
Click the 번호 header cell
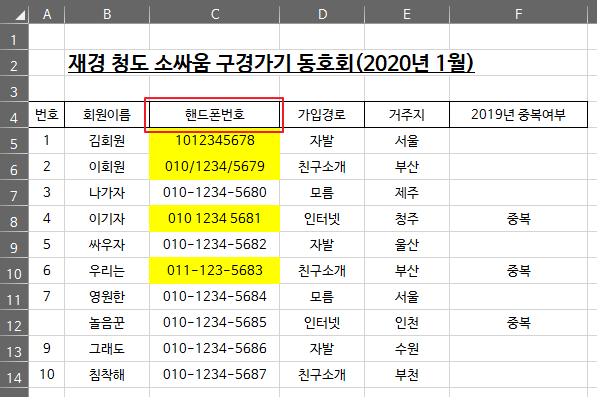(x=47, y=115)
